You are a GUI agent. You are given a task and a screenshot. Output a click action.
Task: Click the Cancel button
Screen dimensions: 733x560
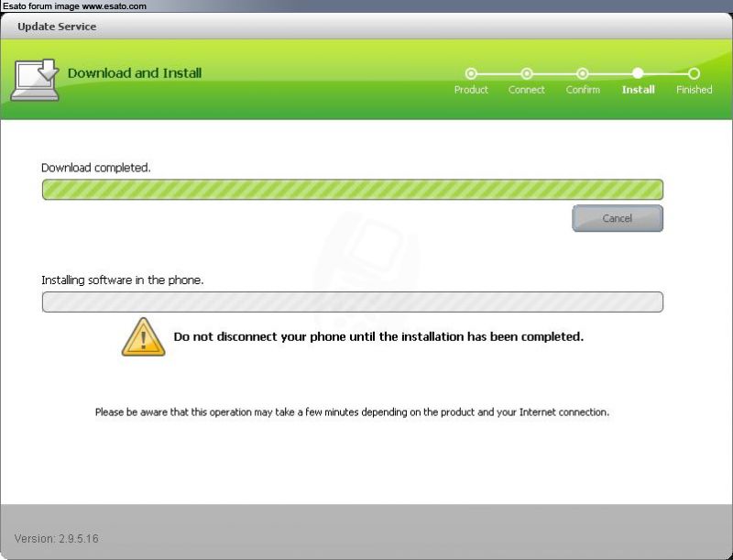(617, 218)
